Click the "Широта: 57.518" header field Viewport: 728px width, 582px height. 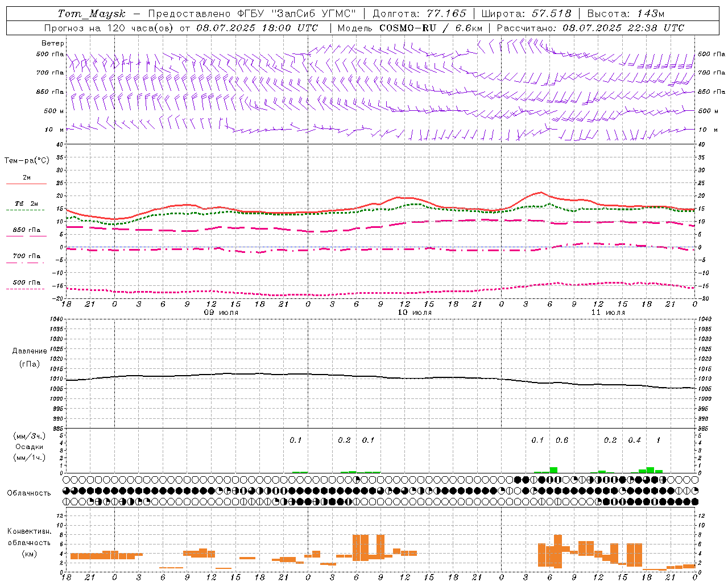[x=526, y=14]
